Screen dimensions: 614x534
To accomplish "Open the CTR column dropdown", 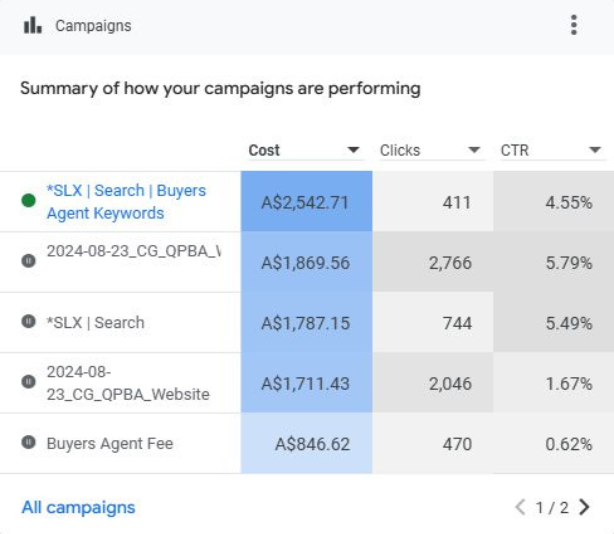I will tap(595, 151).
